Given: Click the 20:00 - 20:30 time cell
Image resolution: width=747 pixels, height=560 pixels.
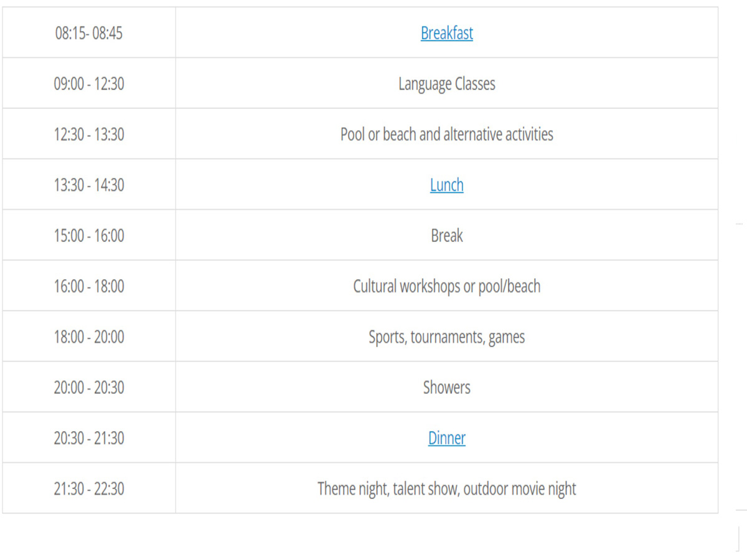Looking at the screenshot, I should click(x=89, y=388).
